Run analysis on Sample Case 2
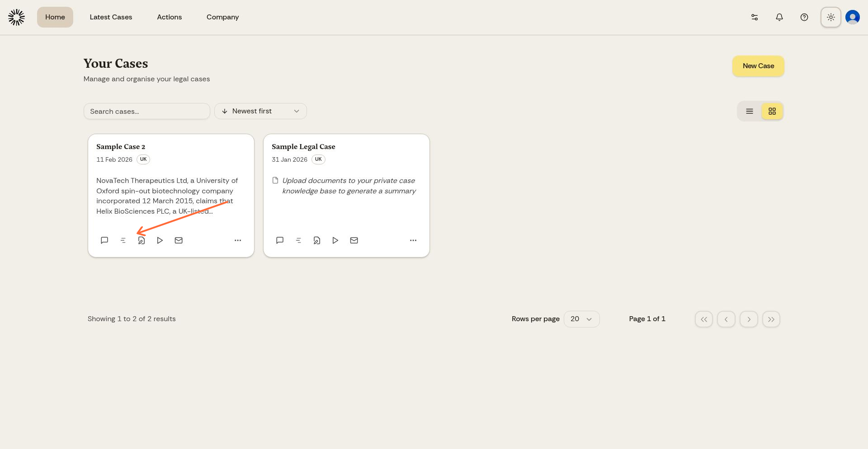The height and width of the screenshot is (449, 868). point(160,240)
